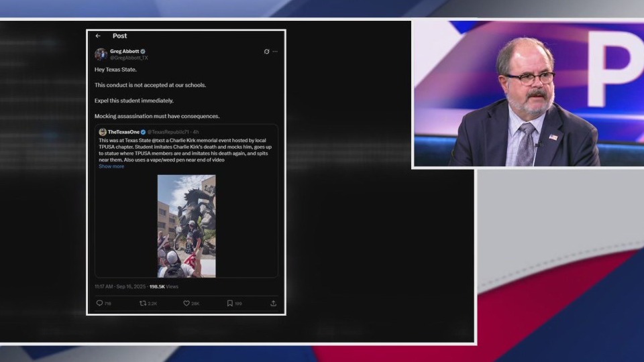This screenshot has width=644, height=362.
Task: Open the @GregAbbott_TX handle
Action: [129, 58]
